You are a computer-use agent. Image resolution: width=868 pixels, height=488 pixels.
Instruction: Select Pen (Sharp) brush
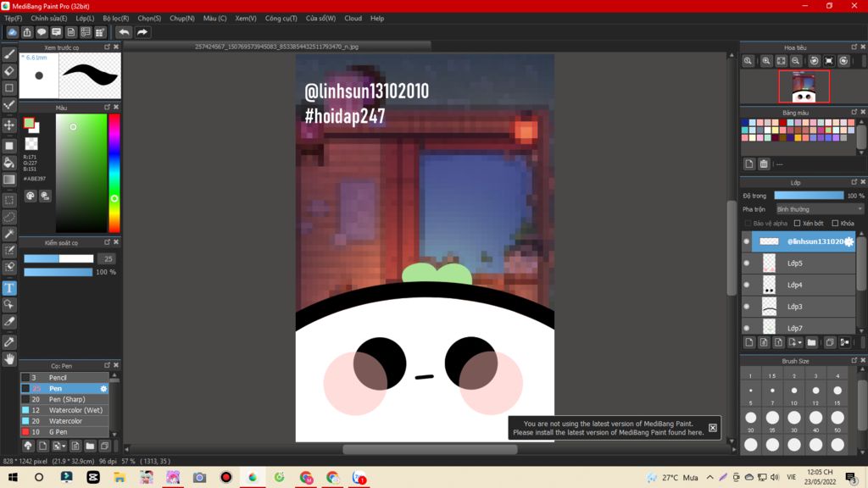click(64, 399)
